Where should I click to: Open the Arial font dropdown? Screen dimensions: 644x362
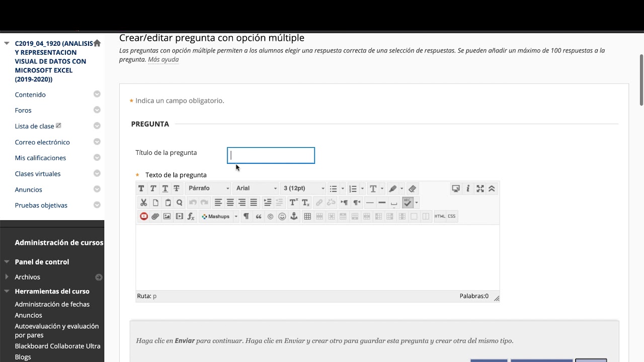tap(256, 189)
